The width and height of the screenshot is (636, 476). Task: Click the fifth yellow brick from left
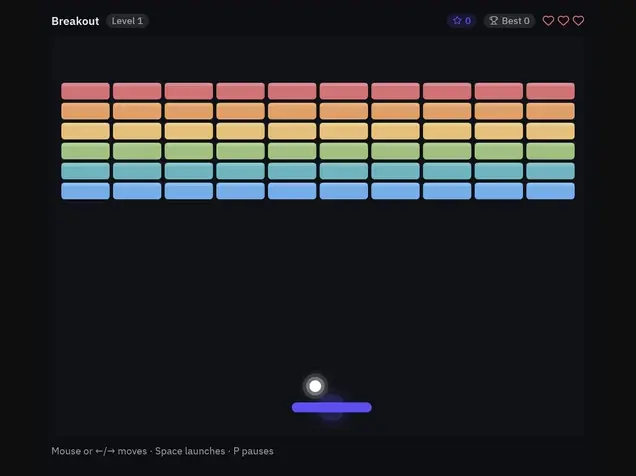coord(292,131)
